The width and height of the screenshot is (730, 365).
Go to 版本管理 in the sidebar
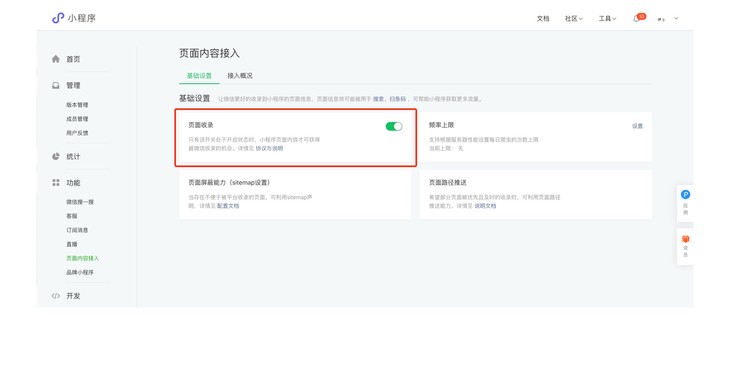point(77,105)
